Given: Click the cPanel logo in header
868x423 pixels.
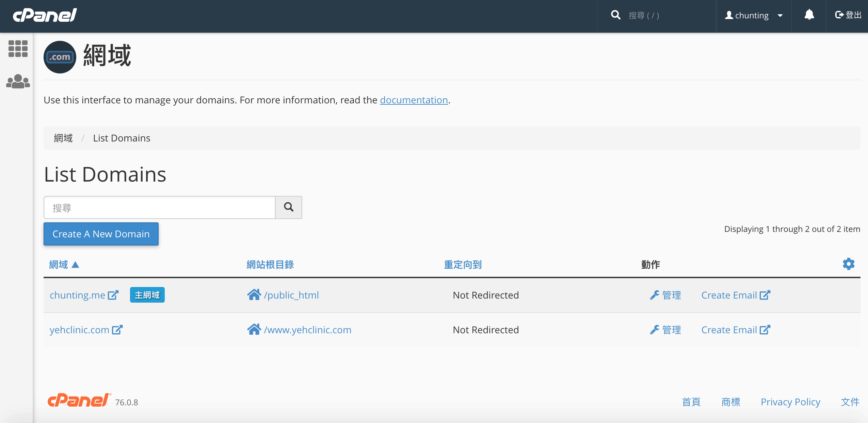Looking at the screenshot, I should pos(45,15).
